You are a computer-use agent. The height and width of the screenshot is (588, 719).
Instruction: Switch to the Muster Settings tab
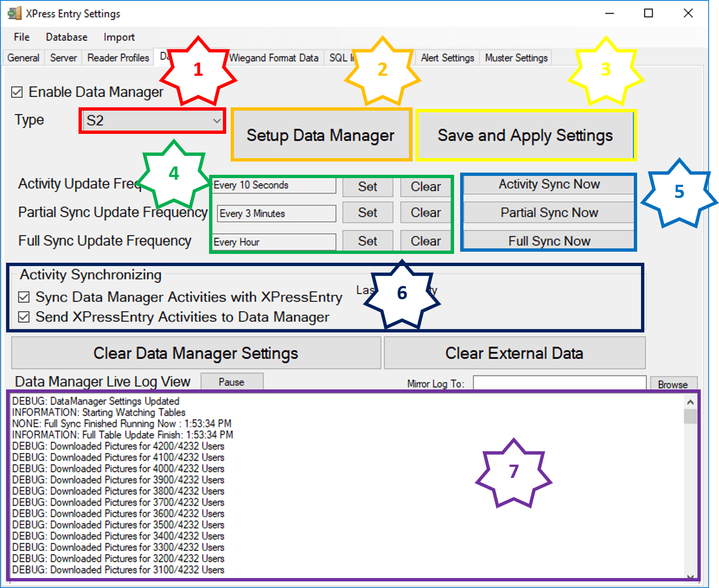[516, 58]
